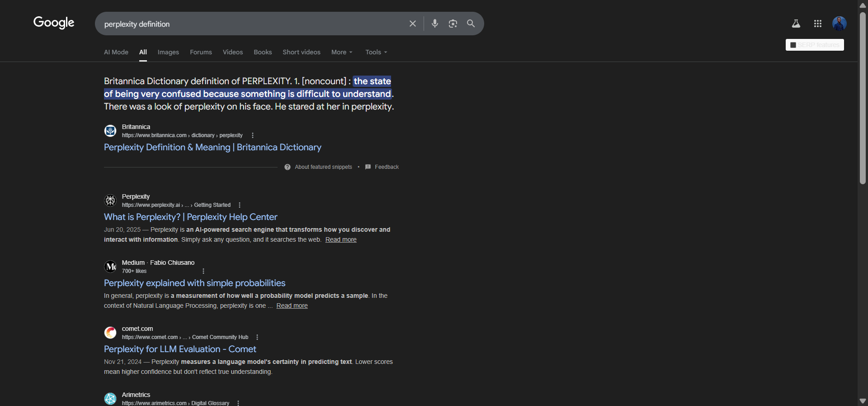This screenshot has width=868, height=406.
Task: Toggle the SERP features checkbox
Action: click(x=793, y=45)
